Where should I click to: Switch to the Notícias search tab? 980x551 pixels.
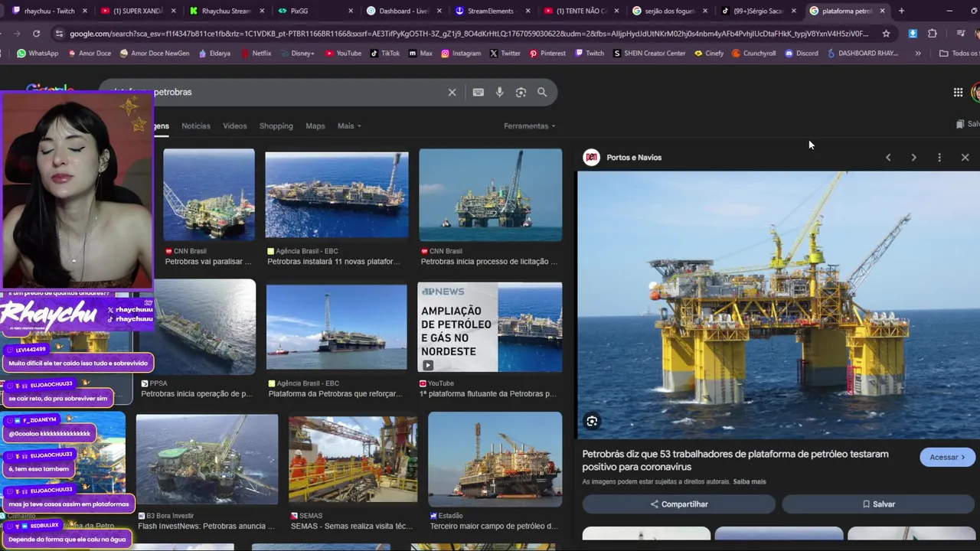[195, 126]
